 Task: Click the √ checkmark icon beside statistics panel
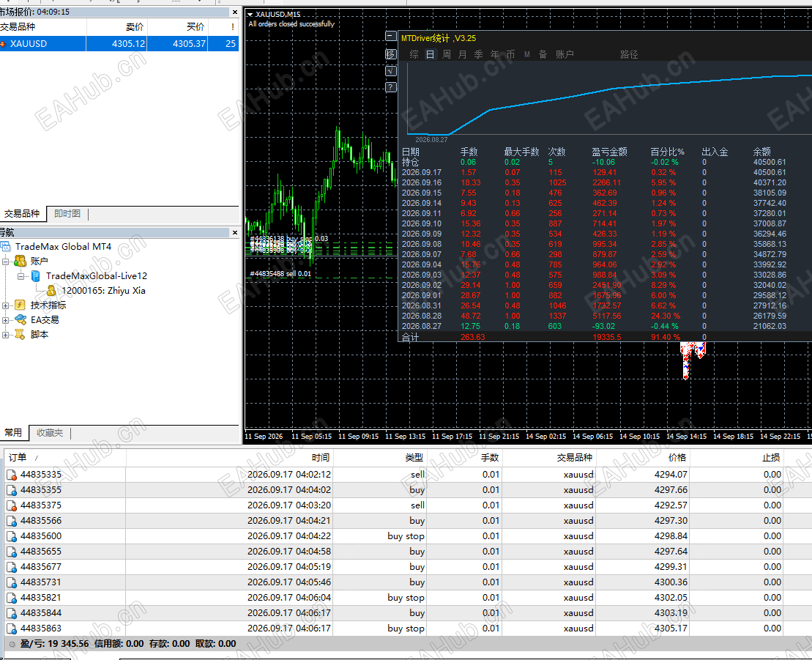pyautogui.click(x=391, y=71)
